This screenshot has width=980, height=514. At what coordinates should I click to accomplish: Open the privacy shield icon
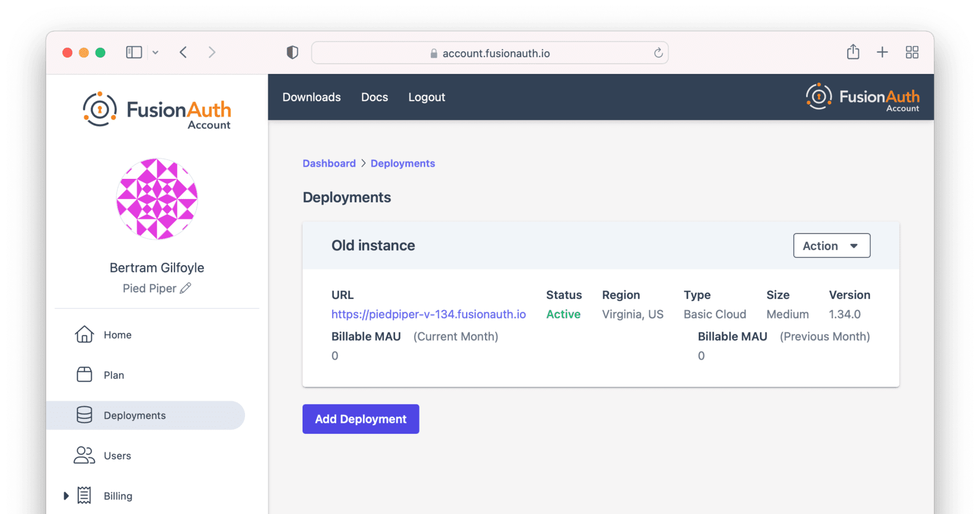point(293,53)
